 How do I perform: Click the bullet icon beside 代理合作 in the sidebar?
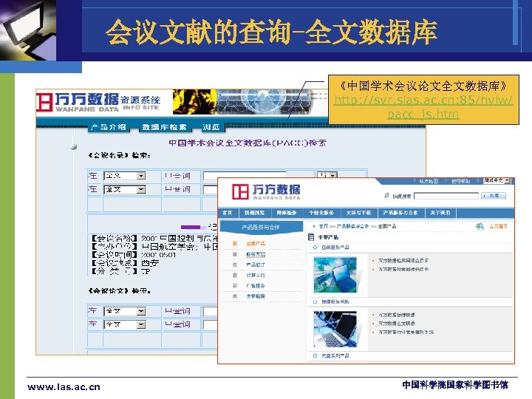pyautogui.click(x=235, y=275)
